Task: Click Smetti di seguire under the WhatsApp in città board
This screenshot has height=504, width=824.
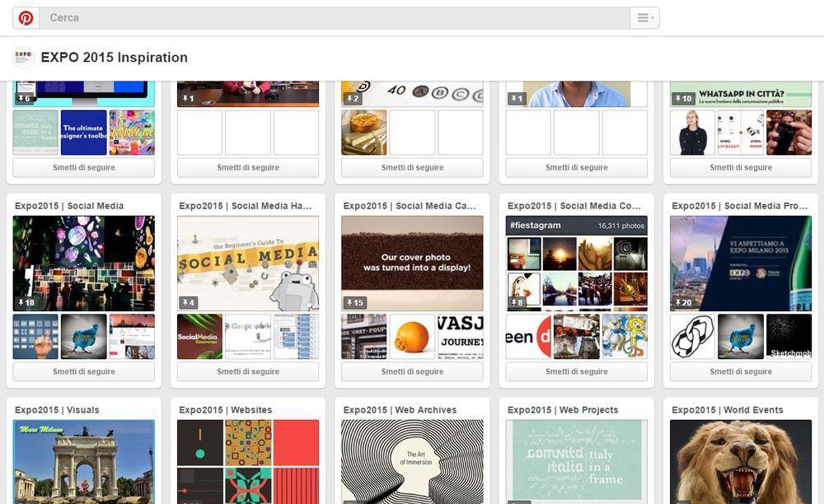Action: [741, 167]
